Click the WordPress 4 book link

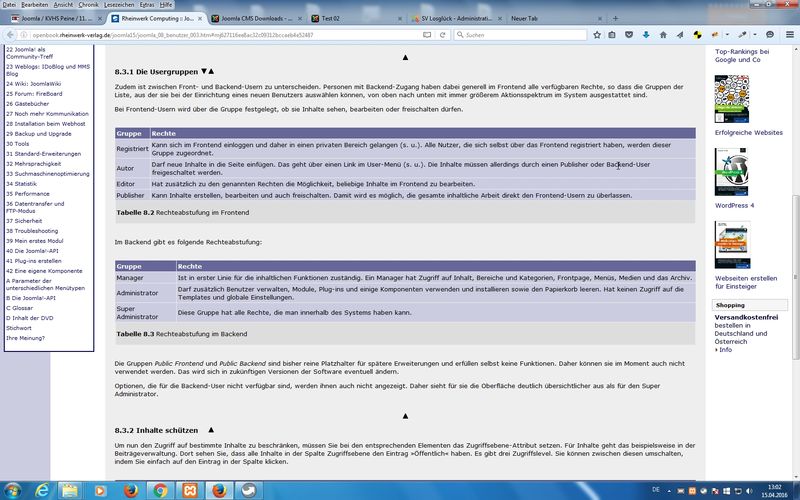click(734, 206)
